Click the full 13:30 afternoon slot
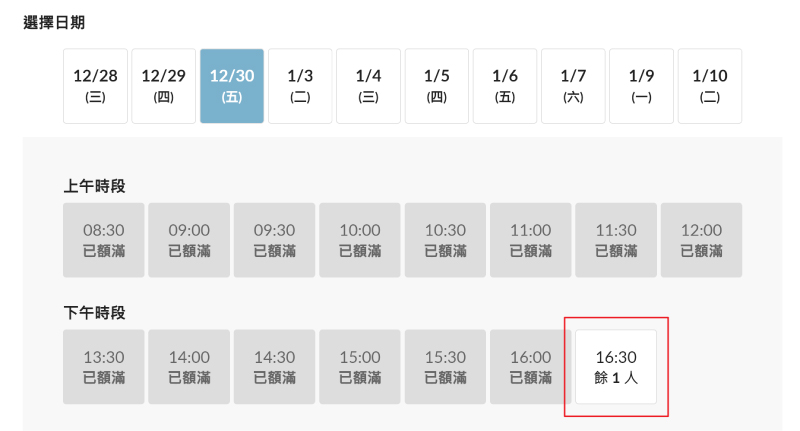This screenshot has height=431, width=800. (104, 367)
